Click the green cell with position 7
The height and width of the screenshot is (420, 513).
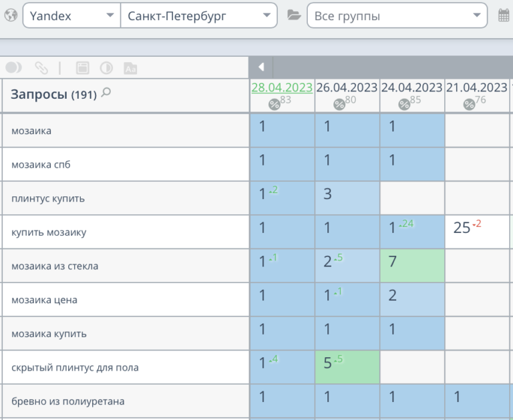pos(411,265)
